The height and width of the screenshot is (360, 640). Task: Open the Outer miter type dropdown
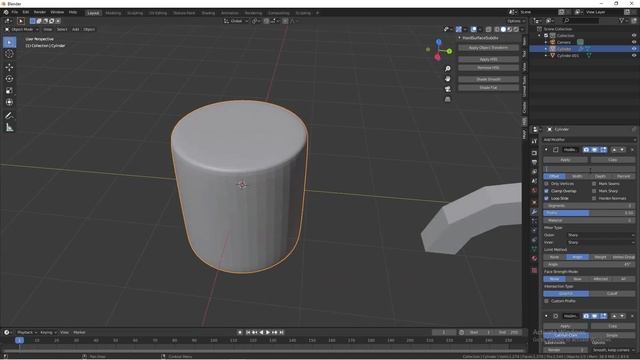click(x=601, y=235)
